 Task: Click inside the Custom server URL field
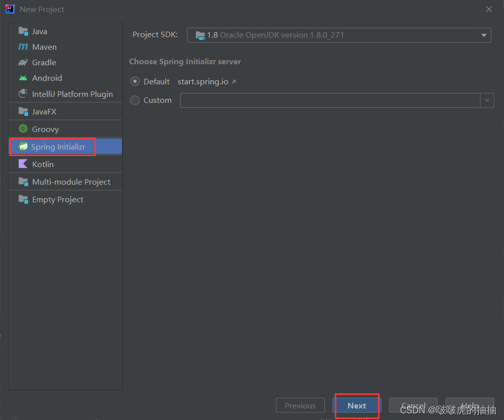tap(330, 100)
